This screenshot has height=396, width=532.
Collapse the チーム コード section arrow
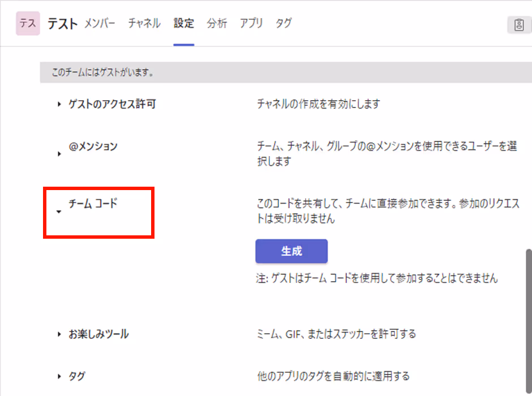tap(59, 212)
